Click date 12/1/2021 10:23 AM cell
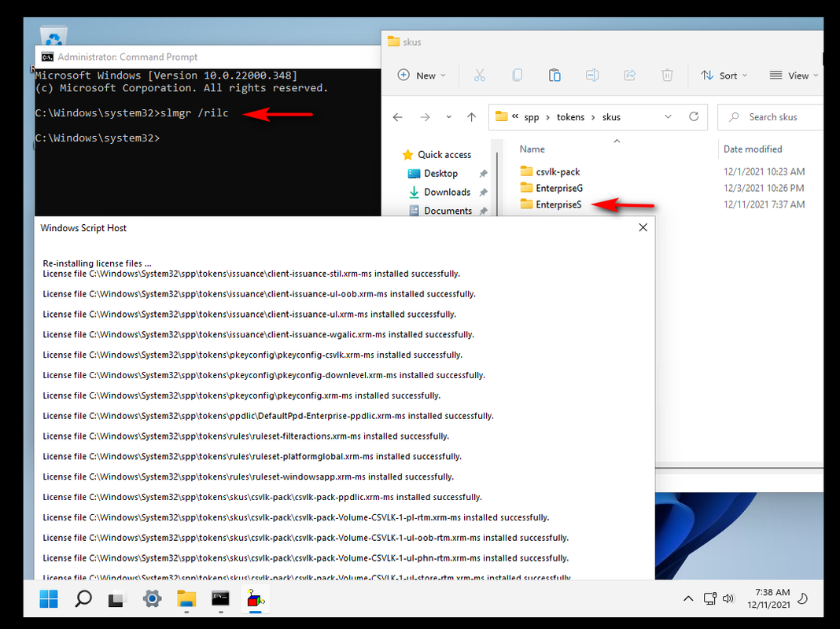 [x=764, y=172]
